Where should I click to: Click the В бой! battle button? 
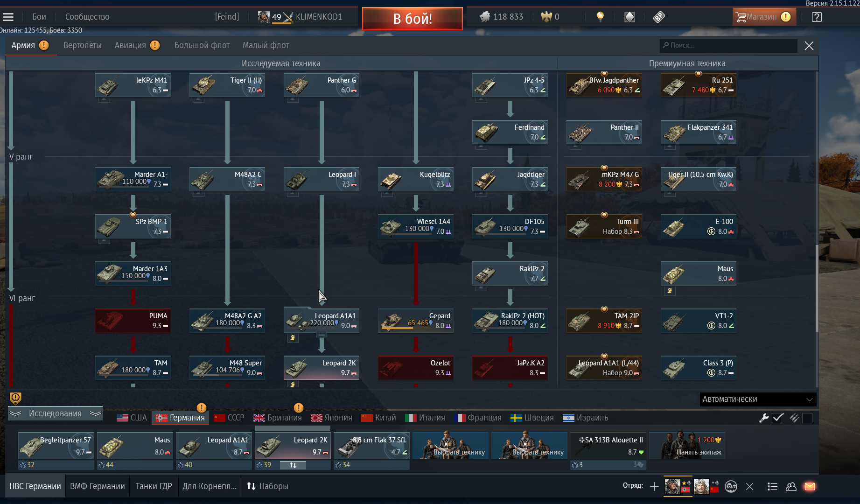click(413, 19)
